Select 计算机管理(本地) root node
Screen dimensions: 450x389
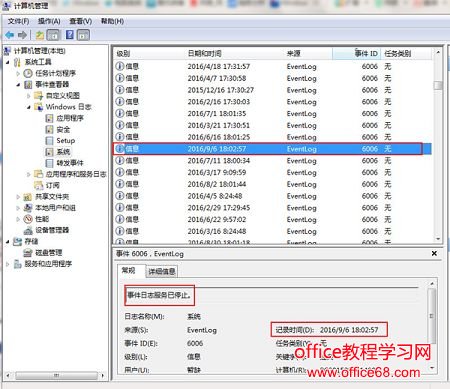39,51
